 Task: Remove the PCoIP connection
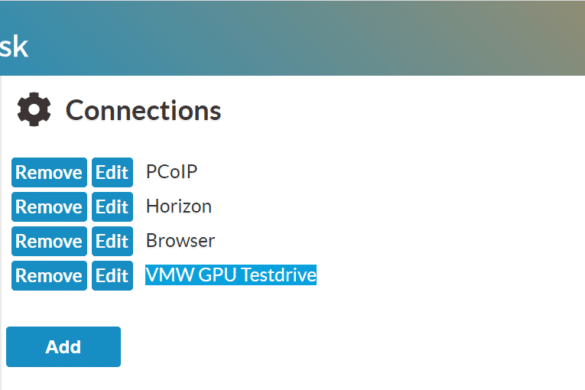(49, 172)
